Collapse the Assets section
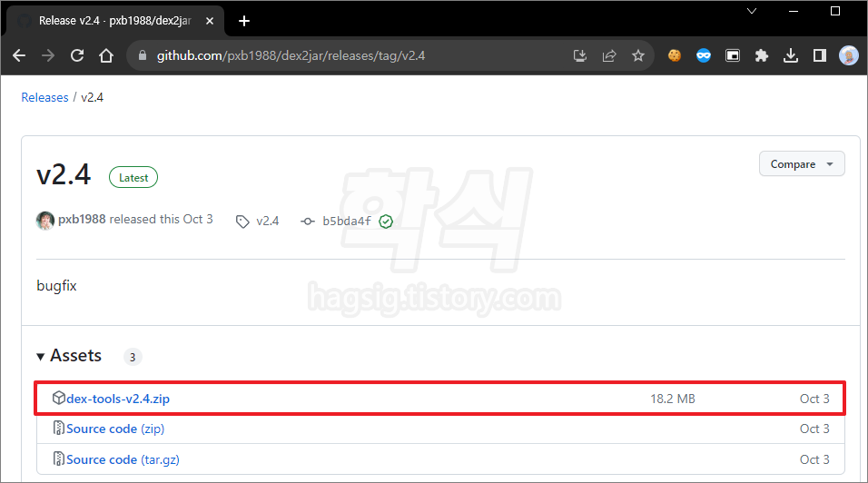868x483 pixels. pyautogui.click(x=69, y=356)
